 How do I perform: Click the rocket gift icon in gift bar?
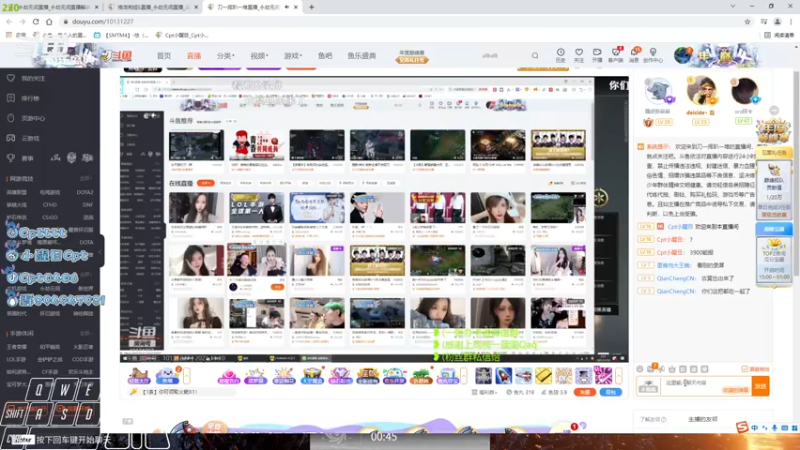(x=503, y=376)
